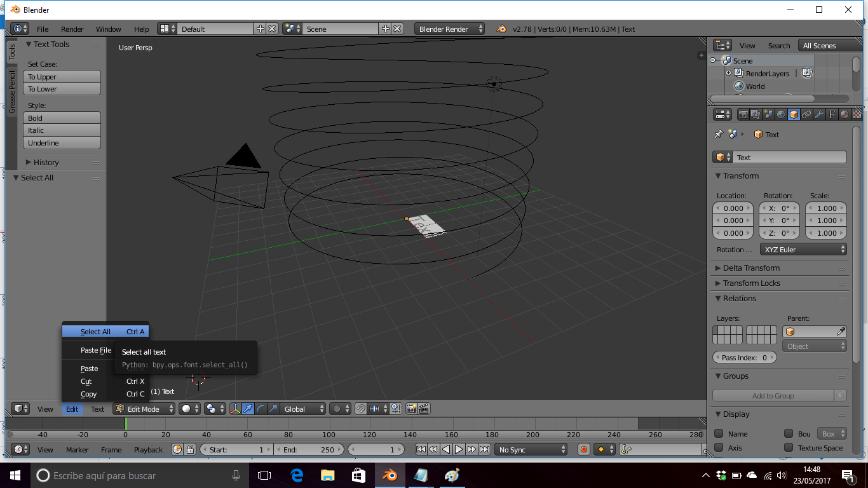Enable the Texture Space checkbox
The width and height of the screenshot is (868, 488).
pyautogui.click(x=789, y=447)
